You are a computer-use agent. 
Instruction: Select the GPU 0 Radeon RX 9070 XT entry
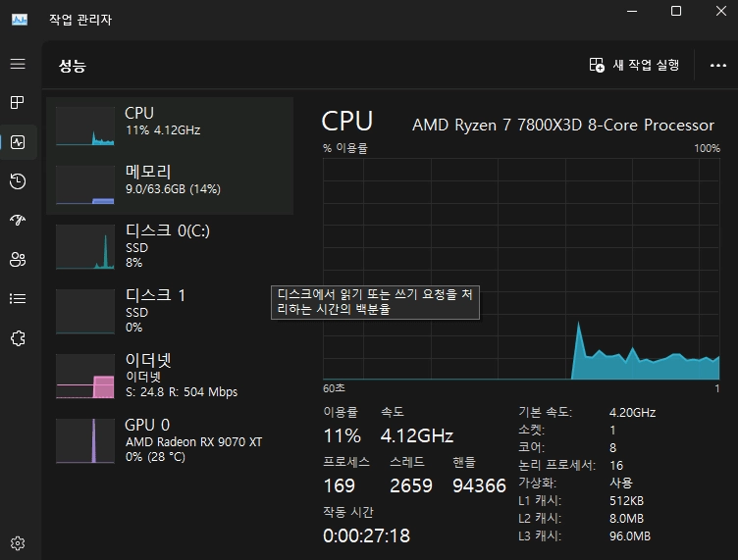pos(170,441)
